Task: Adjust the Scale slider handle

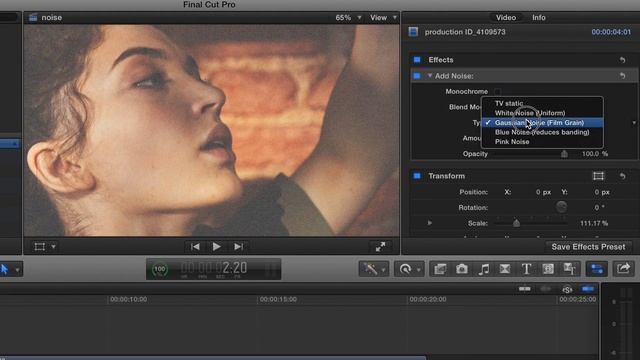Action: click(x=516, y=223)
